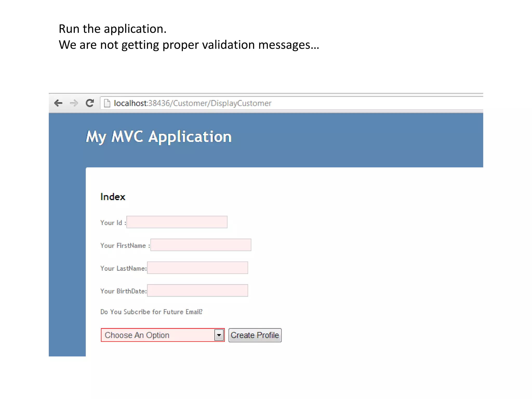Click the browser back arrow
532x399 pixels.
58,103
